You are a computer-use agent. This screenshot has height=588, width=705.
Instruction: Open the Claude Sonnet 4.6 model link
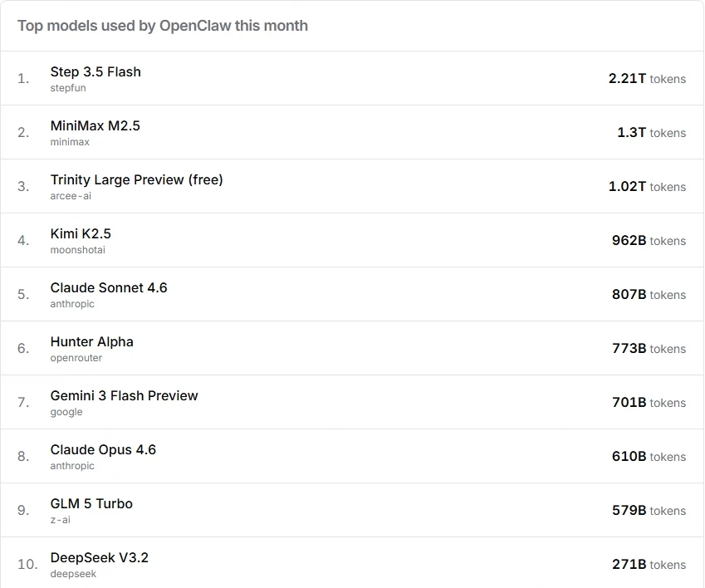108,287
